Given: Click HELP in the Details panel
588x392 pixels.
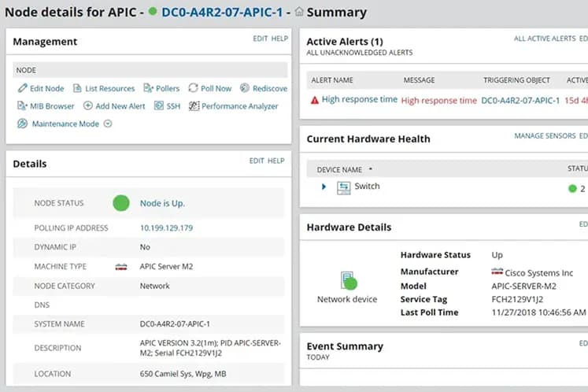Looking at the screenshot, I should [x=276, y=161].
